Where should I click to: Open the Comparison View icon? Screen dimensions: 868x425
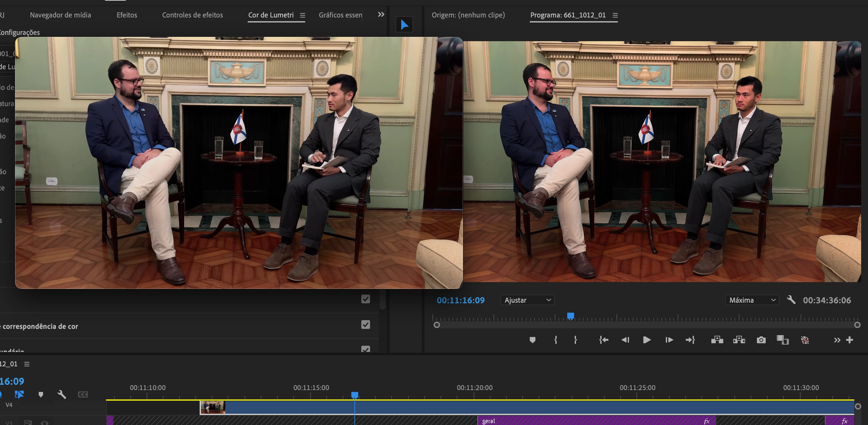click(783, 340)
